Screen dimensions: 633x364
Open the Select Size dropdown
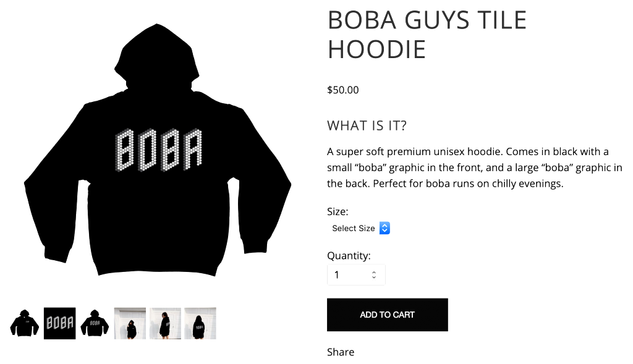[x=360, y=228]
